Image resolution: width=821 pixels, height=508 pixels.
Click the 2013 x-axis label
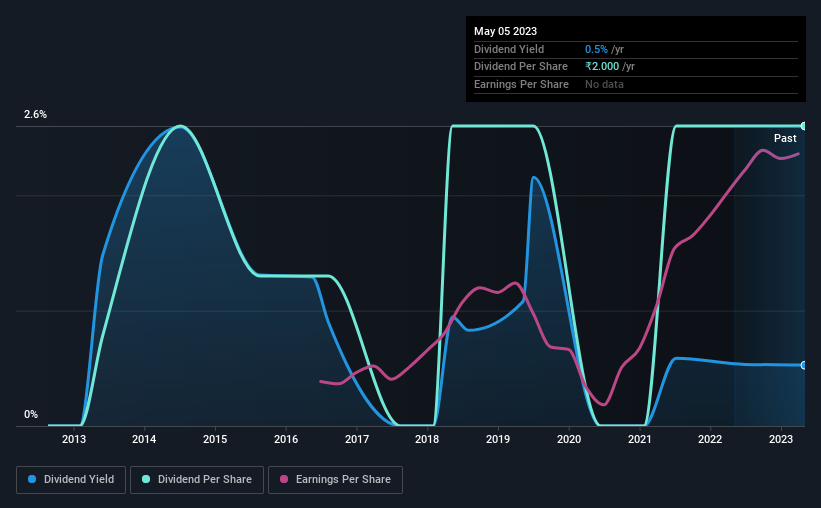(74, 439)
